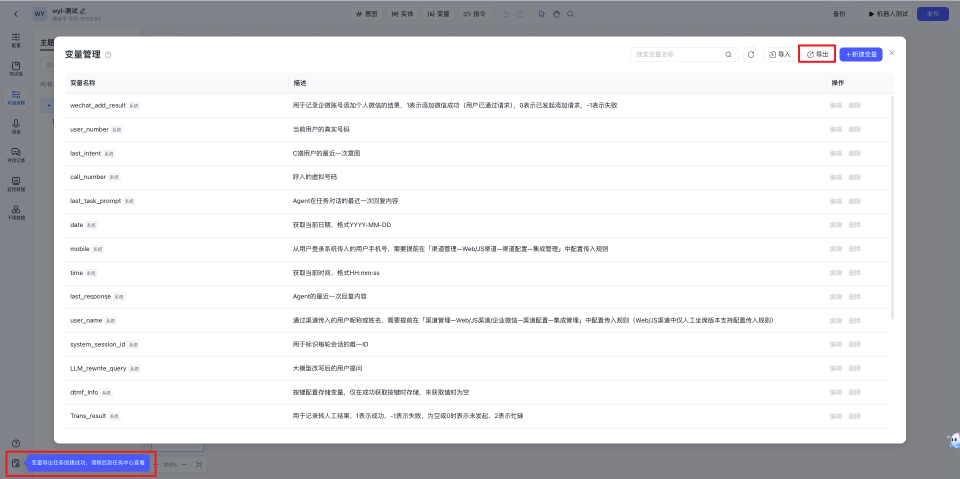This screenshot has width=960, height=479.
Task: Click the back arrow in top bar
Action: pos(15,14)
